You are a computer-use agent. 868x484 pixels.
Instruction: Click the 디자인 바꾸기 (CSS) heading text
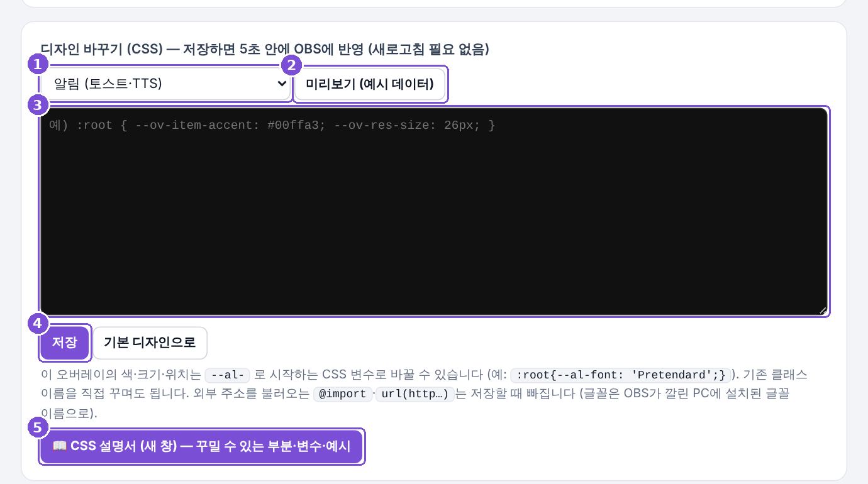(103, 49)
